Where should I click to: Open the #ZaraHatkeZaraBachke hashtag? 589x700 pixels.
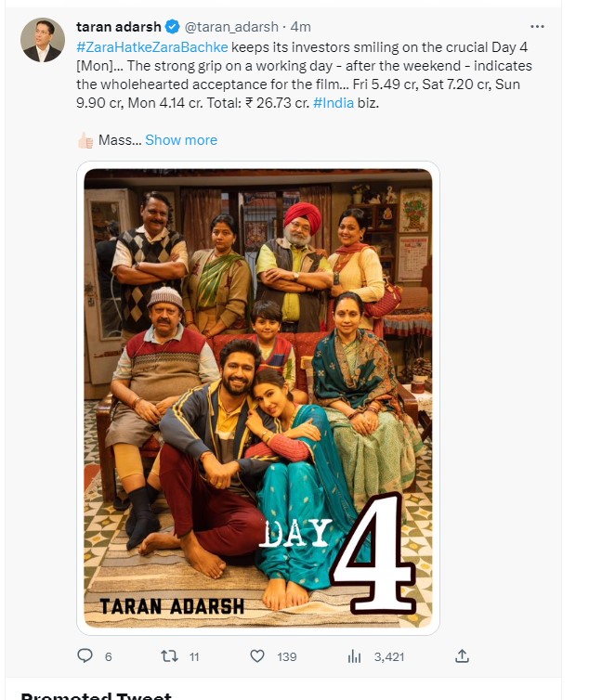pyautogui.click(x=152, y=47)
